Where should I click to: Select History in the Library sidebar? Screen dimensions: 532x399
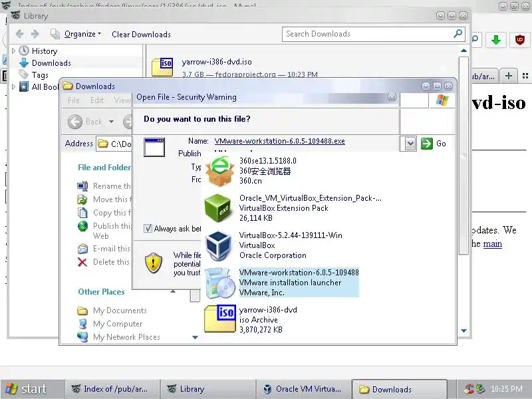(x=45, y=51)
